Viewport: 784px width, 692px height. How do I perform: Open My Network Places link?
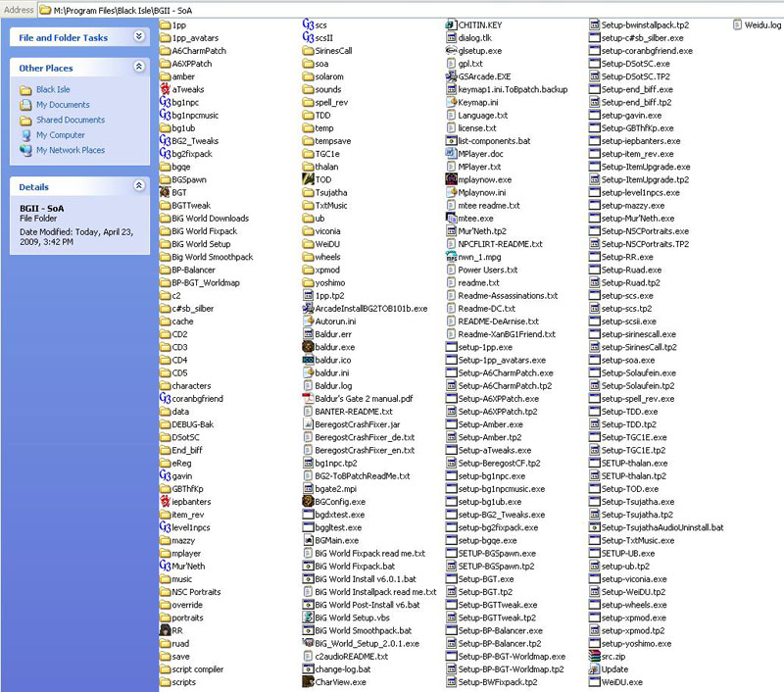(x=71, y=150)
